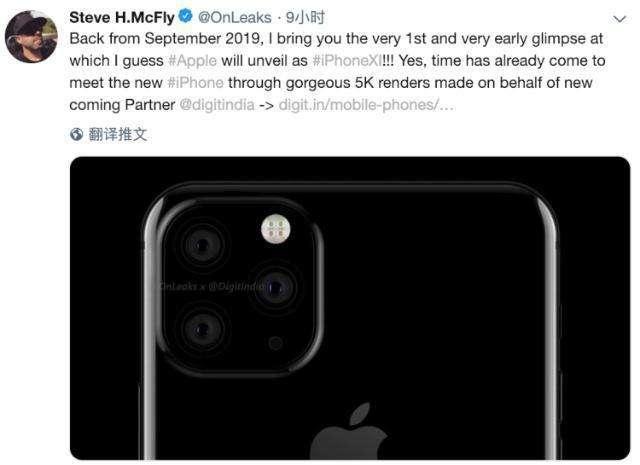Click 翻译推文 to translate the tweet
640x465 pixels.
118,134
